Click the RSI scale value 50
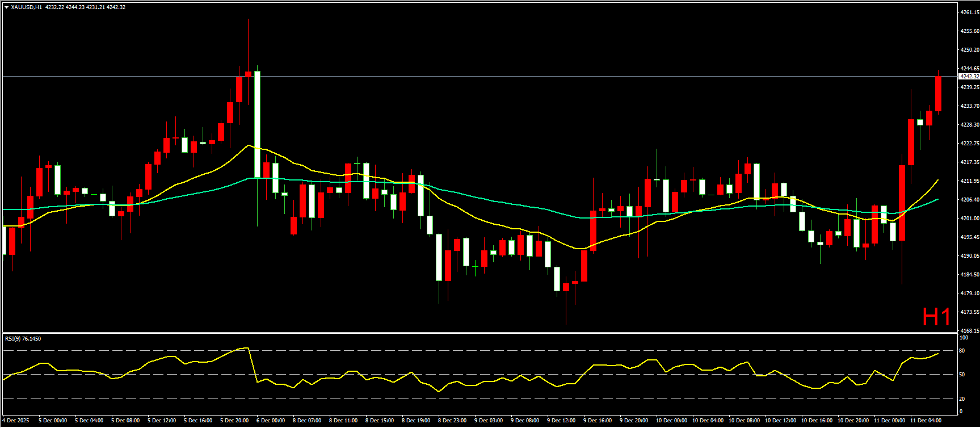The image size is (980, 428). (962, 375)
